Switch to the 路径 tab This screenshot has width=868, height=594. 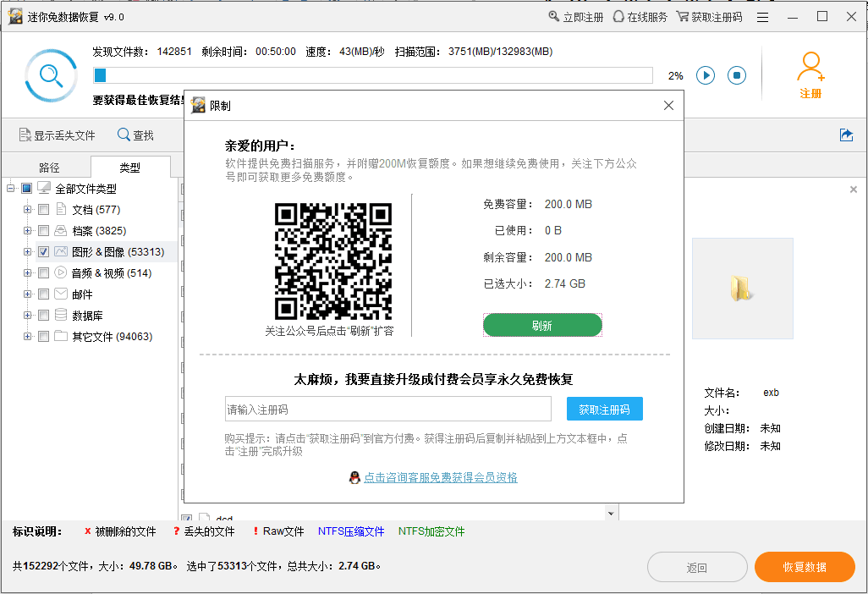click(49, 168)
